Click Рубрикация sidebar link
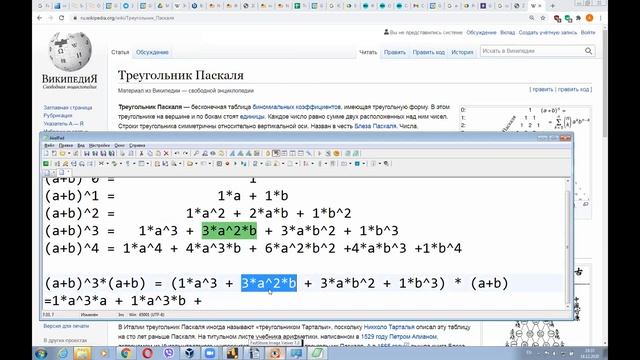 58,116
